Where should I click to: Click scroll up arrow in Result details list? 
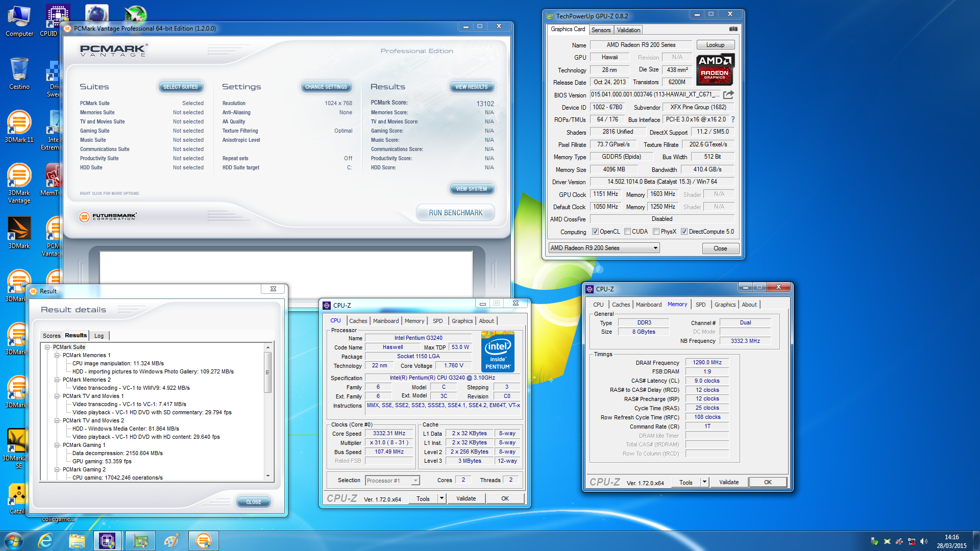click(x=267, y=347)
